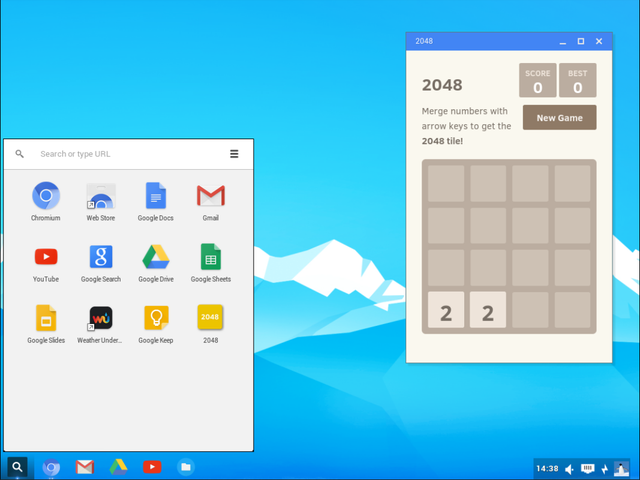Select the first 2 tile on the board

tap(446, 310)
